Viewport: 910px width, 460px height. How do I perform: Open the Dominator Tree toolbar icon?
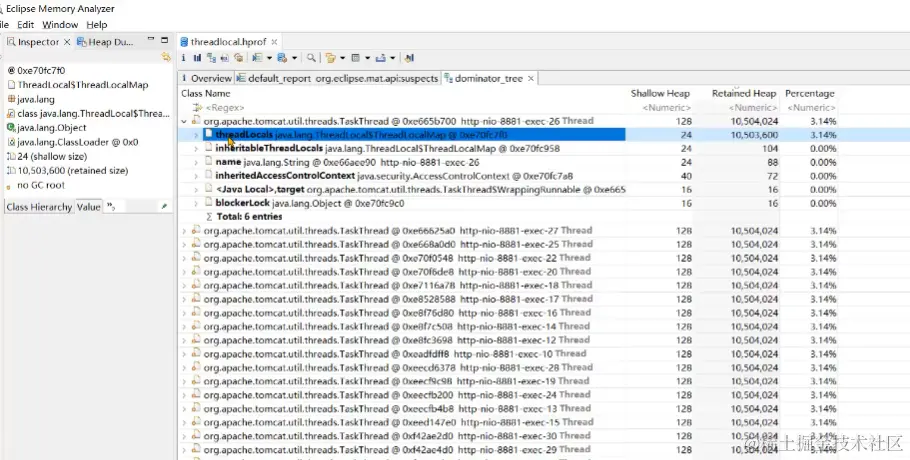211,58
